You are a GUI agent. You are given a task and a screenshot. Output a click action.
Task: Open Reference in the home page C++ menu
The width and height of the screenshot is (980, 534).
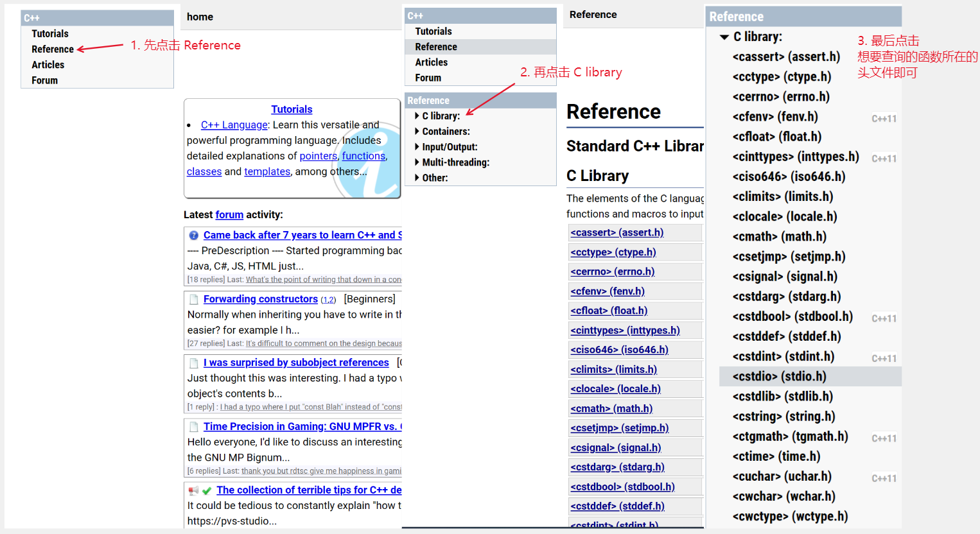[53, 49]
